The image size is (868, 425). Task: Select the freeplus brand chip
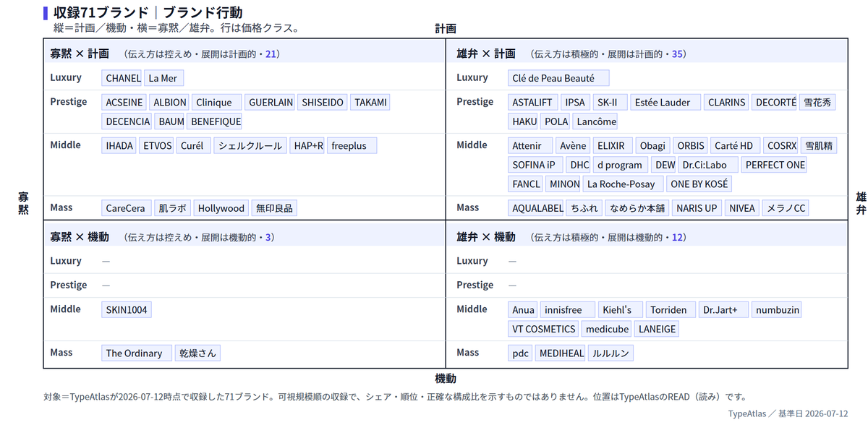coord(352,146)
